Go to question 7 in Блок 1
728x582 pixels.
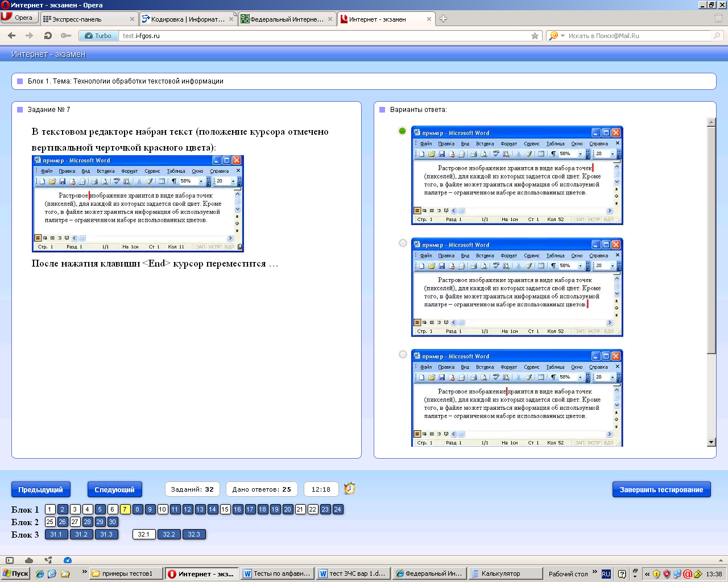pyautogui.click(x=125, y=509)
